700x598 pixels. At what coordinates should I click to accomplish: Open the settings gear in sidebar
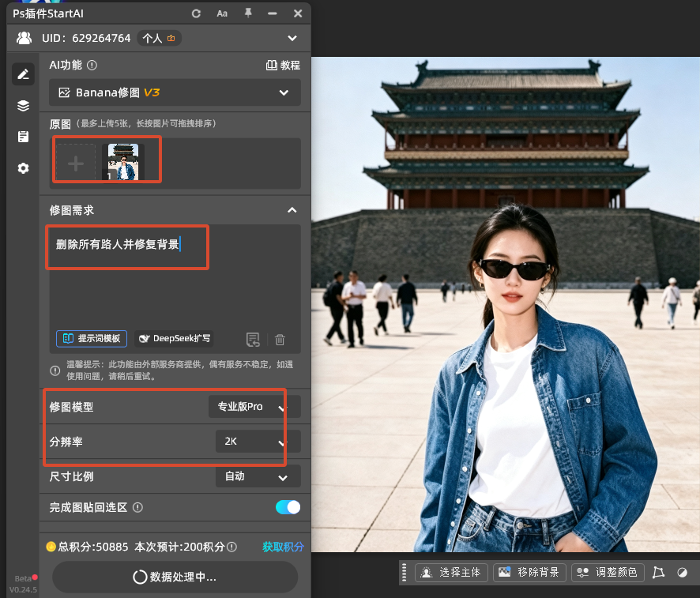23,168
